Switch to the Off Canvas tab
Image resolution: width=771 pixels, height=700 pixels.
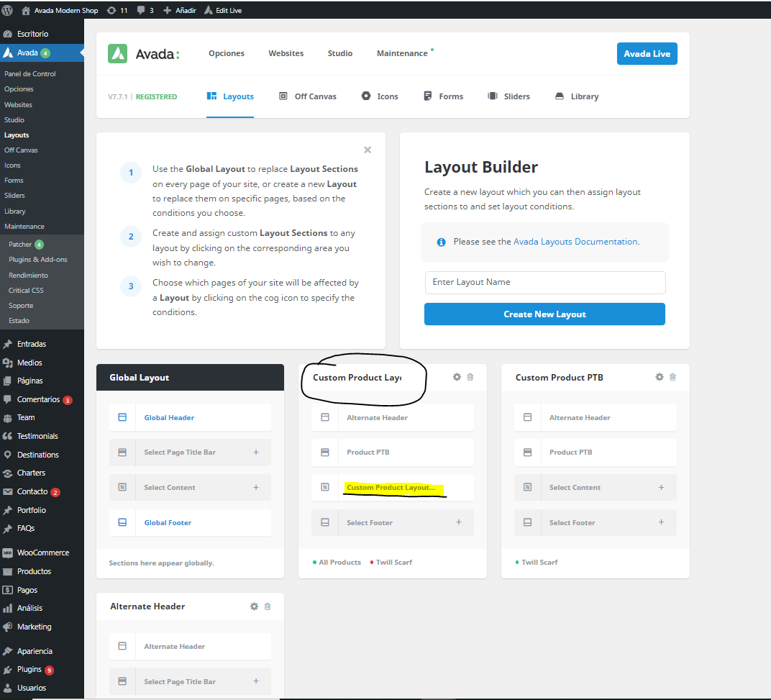click(x=308, y=96)
